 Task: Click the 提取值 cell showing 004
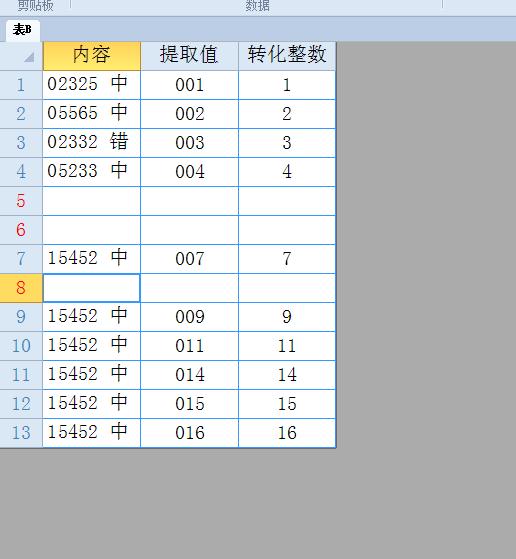point(189,172)
